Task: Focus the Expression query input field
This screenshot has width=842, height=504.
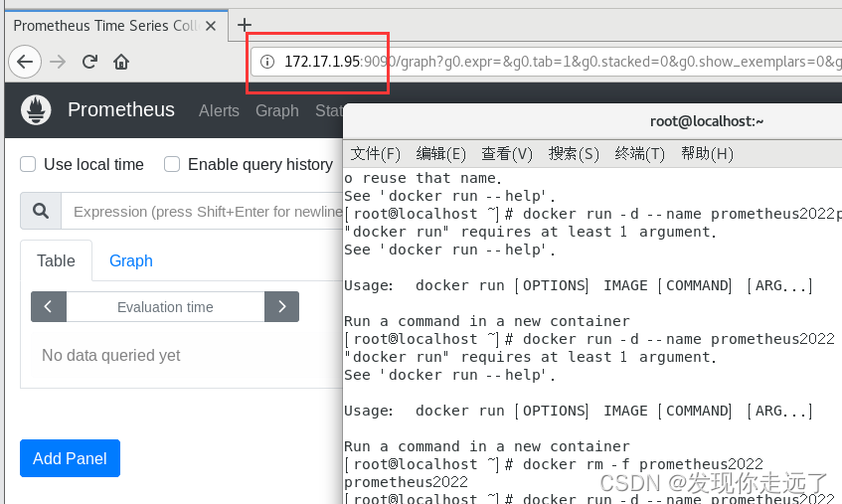Action: coord(202,212)
